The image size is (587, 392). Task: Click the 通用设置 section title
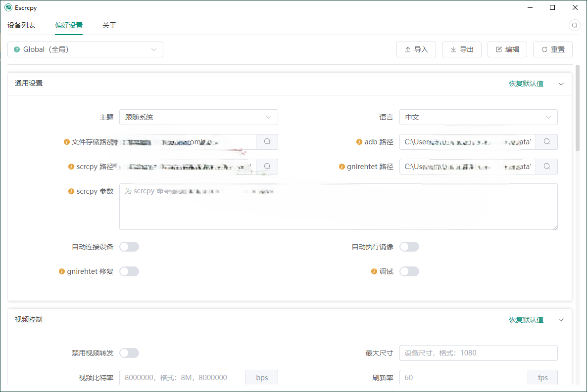[29, 84]
